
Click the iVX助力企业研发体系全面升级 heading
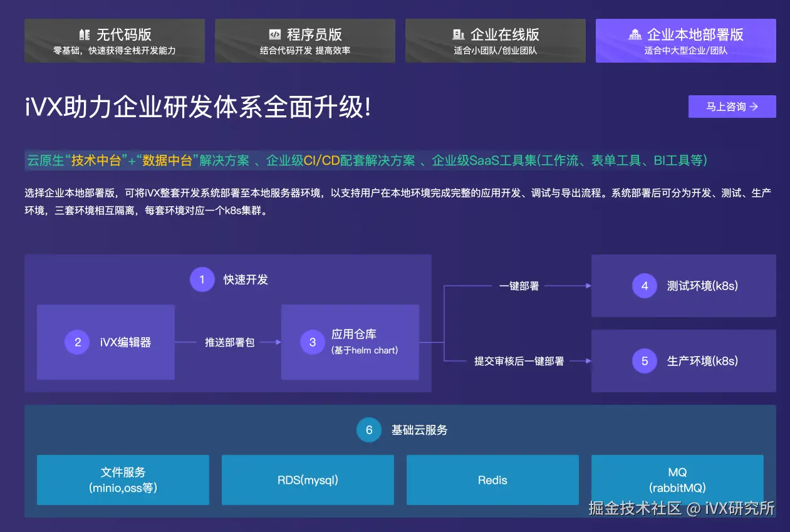pyautogui.click(x=198, y=107)
